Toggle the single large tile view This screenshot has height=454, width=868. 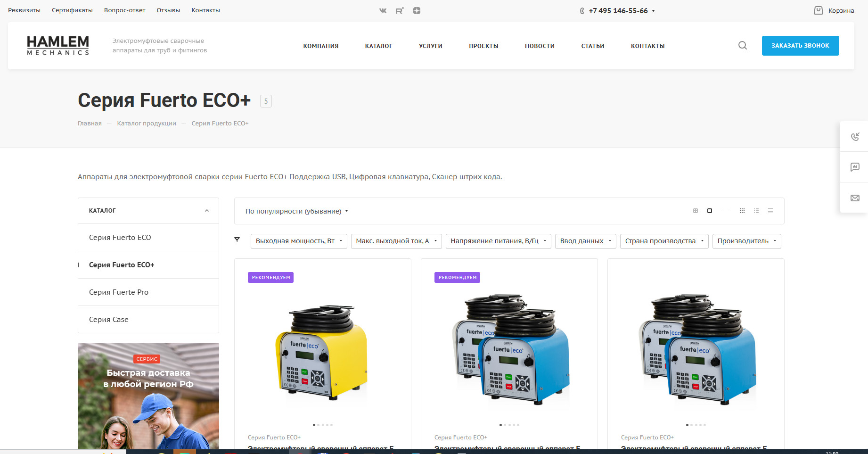click(x=710, y=211)
